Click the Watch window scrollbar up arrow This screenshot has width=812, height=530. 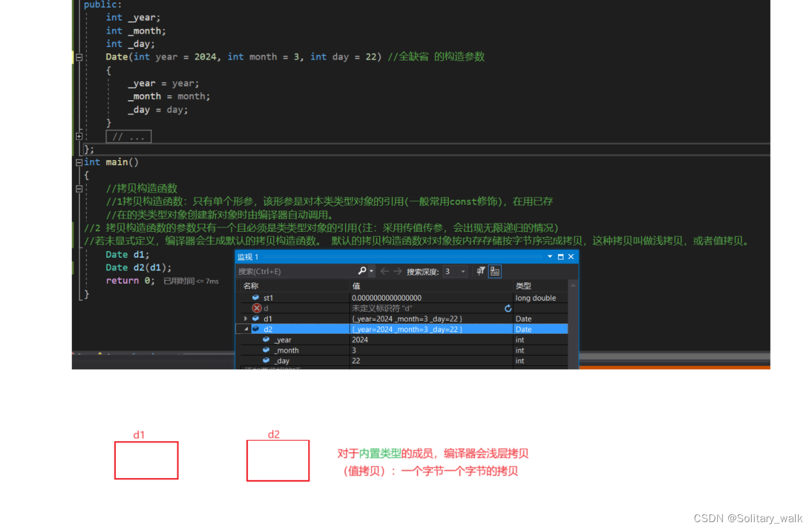[573, 285]
